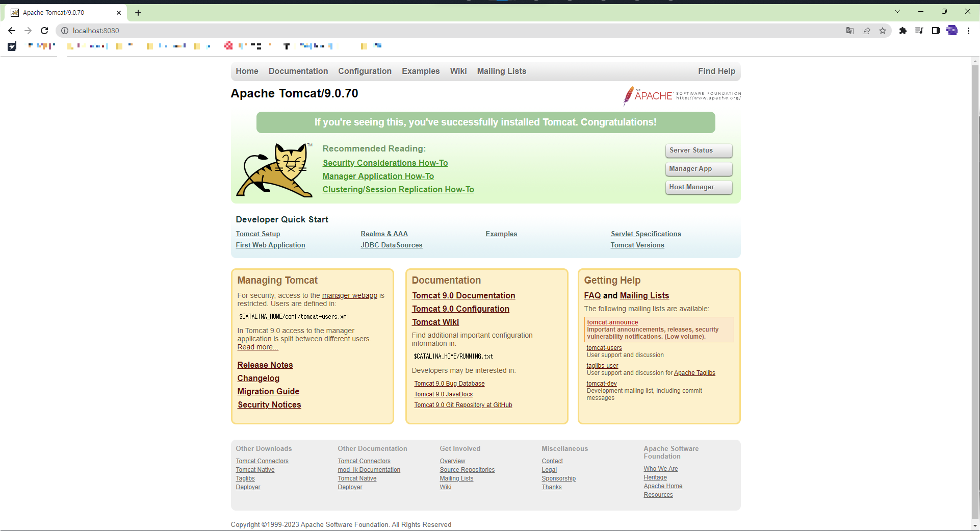Open Tomcat 9.0 JavaDocs link
Image resolution: width=980 pixels, height=531 pixels.
pyautogui.click(x=443, y=394)
